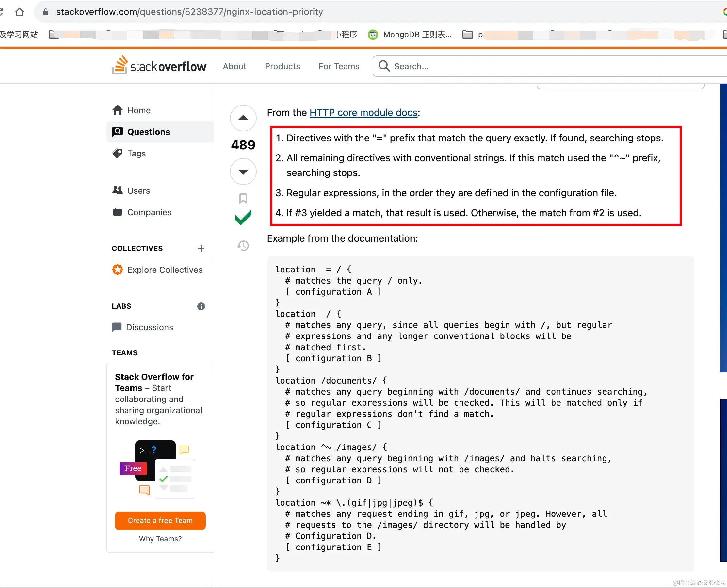Go to the Tags page

(136, 154)
